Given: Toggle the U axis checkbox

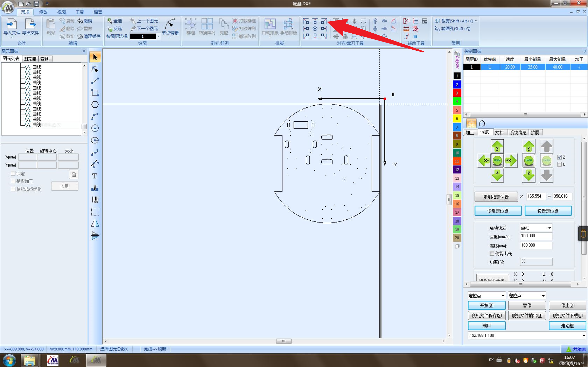Looking at the screenshot, I should coord(559,164).
